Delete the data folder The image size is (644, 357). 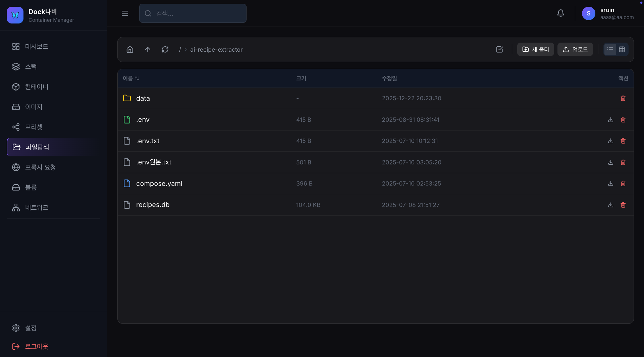click(x=623, y=98)
